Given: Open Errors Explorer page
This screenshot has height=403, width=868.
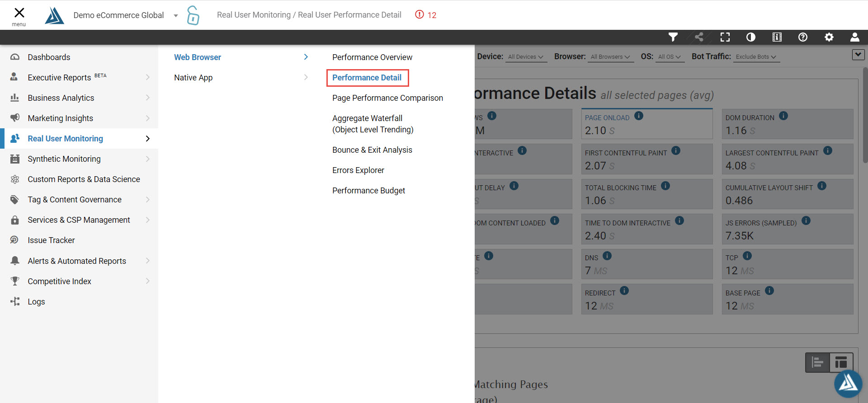Looking at the screenshot, I should click(x=358, y=170).
